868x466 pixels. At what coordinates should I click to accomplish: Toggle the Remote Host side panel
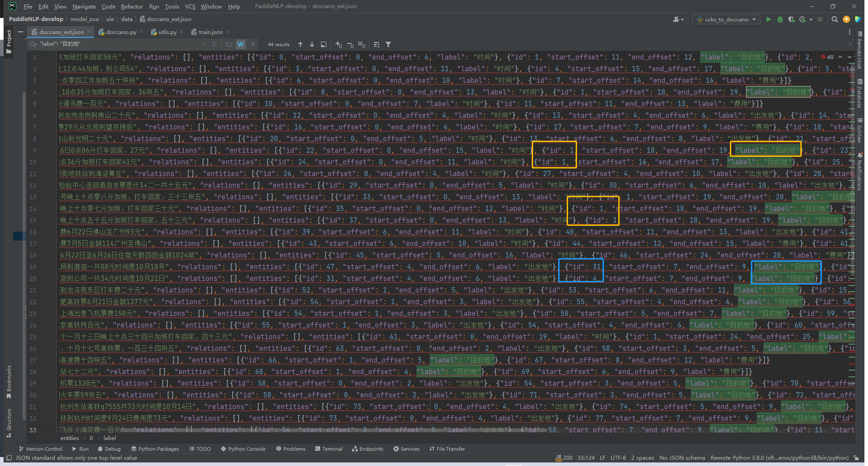859,50
